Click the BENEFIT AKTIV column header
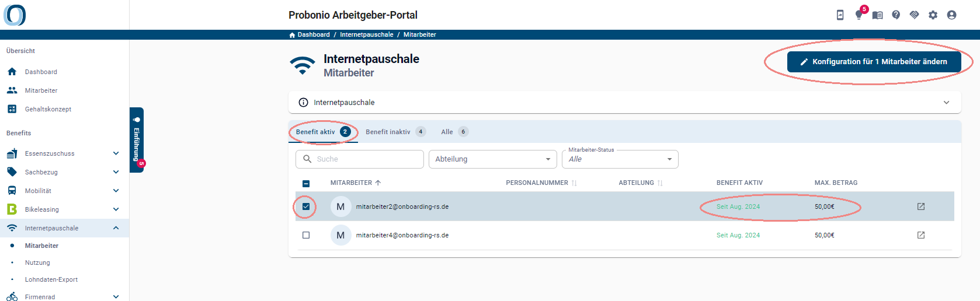The height and width of the screenshot is (301, 980). [739, 183]
